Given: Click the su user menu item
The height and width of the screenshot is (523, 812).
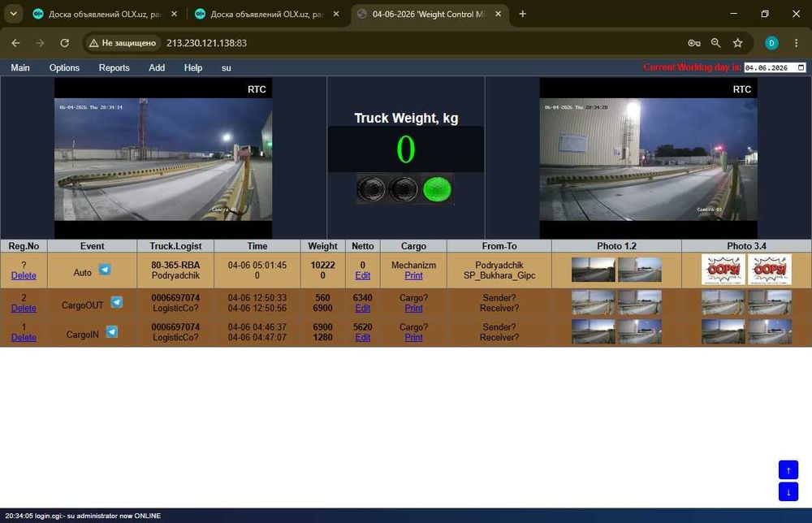Looking at the screenshot, I should 227,68.
